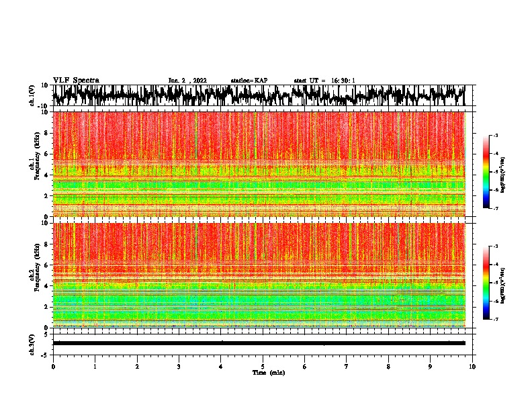
Task: Click the time axis tick label "9"
Action: point(430,367)
